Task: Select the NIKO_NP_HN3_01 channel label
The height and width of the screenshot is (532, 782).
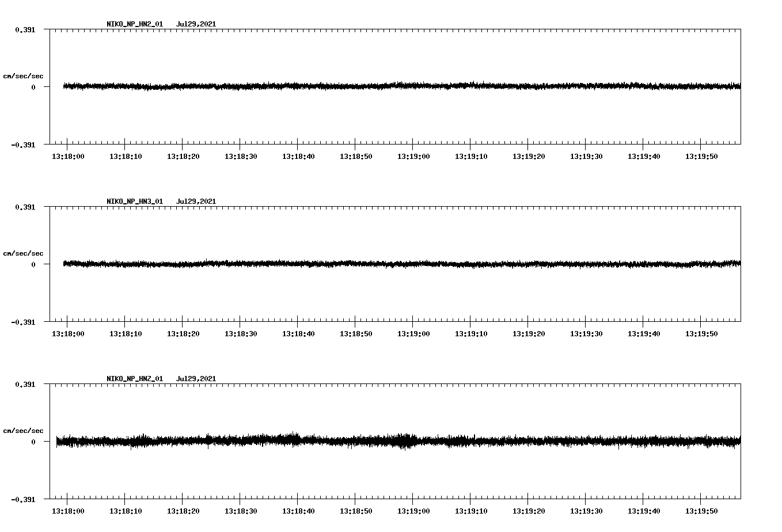Action: pyautogui.click(x=134, y=201)
